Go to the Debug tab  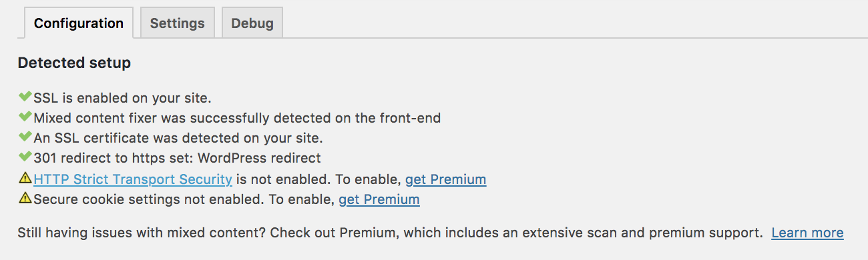(x=252, y=23)
